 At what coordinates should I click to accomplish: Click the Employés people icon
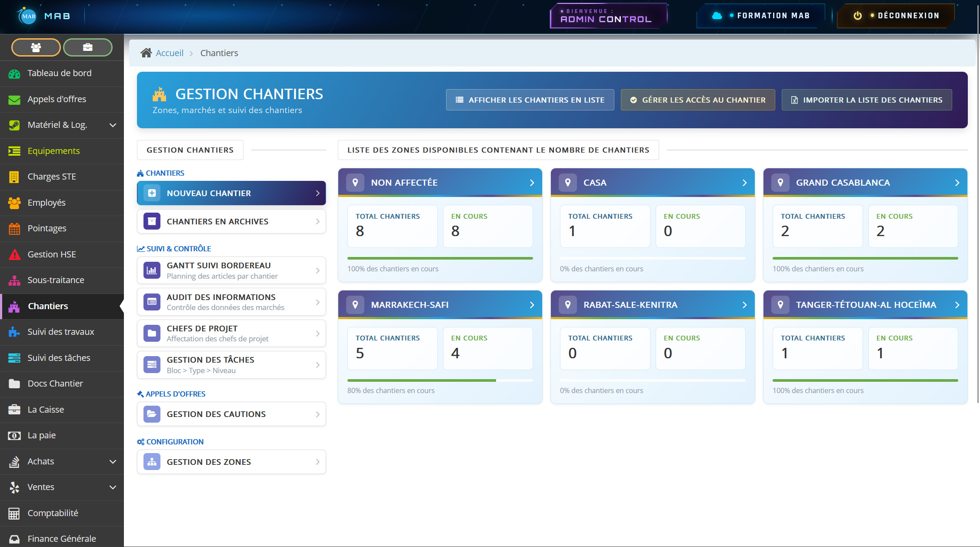14,203
